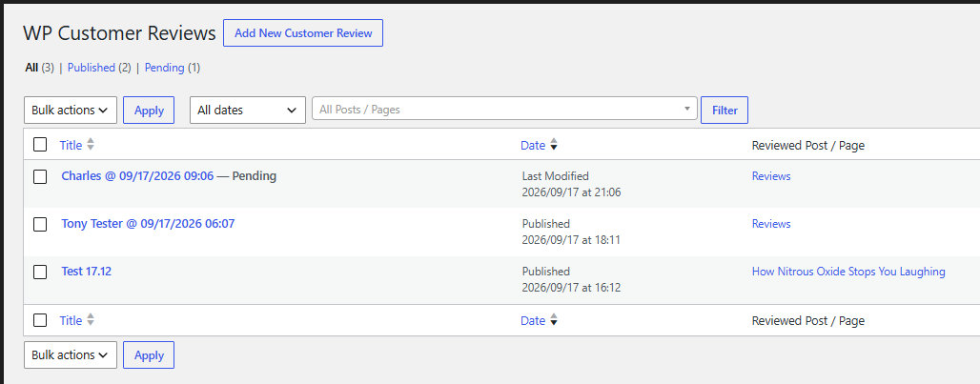This screenshot has width=980, height=384.
Task: Click the 2026/09/17 at 18:11 date text
Action: point(571,240)
